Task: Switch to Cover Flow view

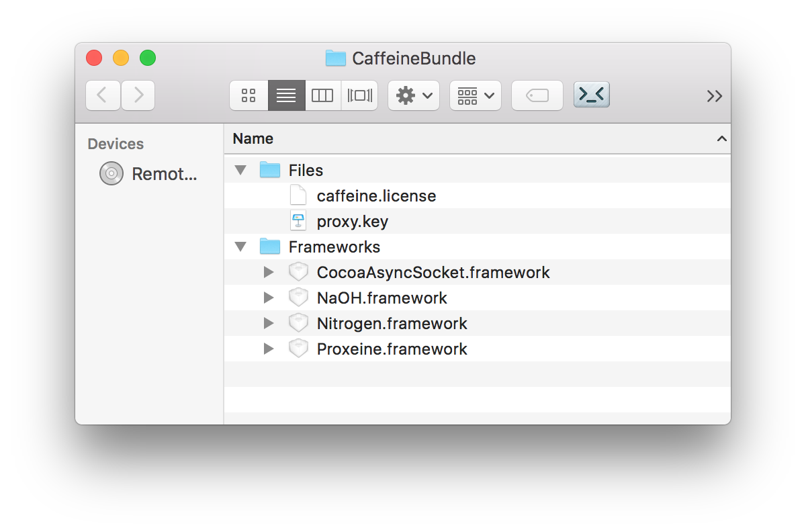Action: coord(359,95)
